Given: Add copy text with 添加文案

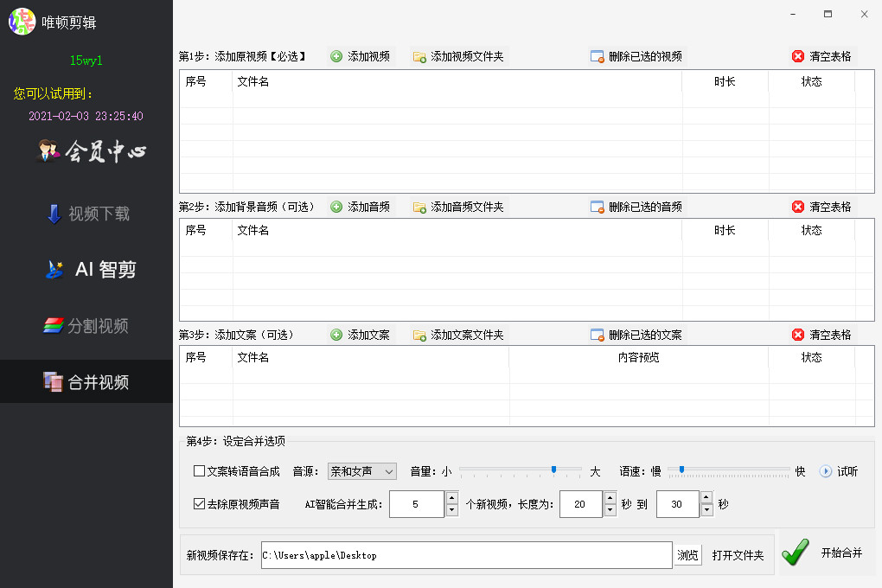Looking at the screenshot, I should tap(361, 335).
